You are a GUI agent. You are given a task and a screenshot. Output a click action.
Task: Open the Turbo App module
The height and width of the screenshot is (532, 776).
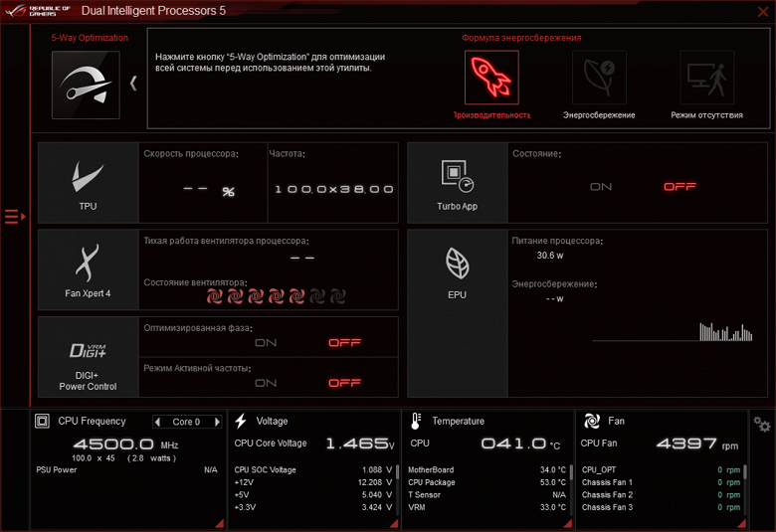tap(458, 183)
